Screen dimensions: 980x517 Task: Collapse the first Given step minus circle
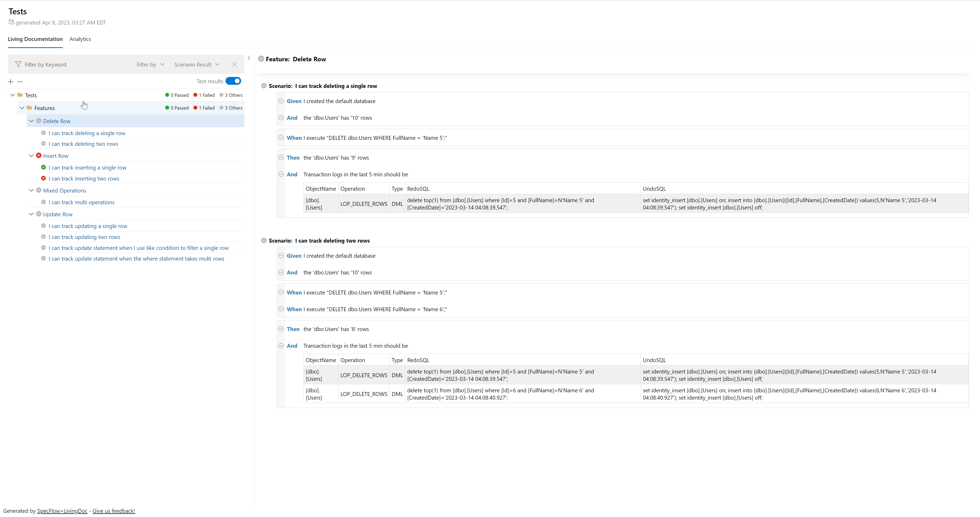281,101
